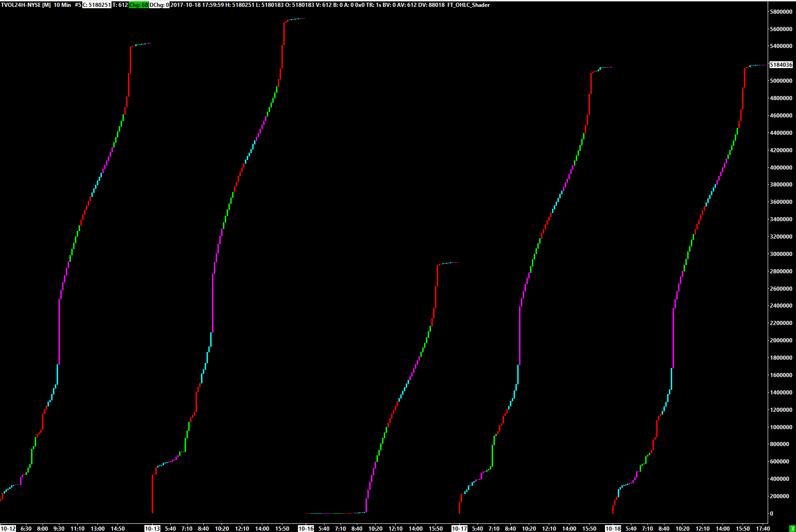Click the L: 5180183 low value
Image resolution: width=796 pixels, height=532 pixels.
pos(269,5)
